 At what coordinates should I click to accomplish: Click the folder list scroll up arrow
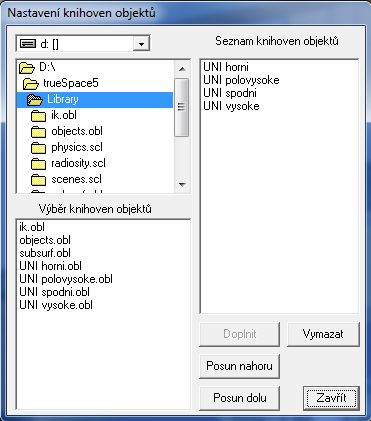(182, 69)
